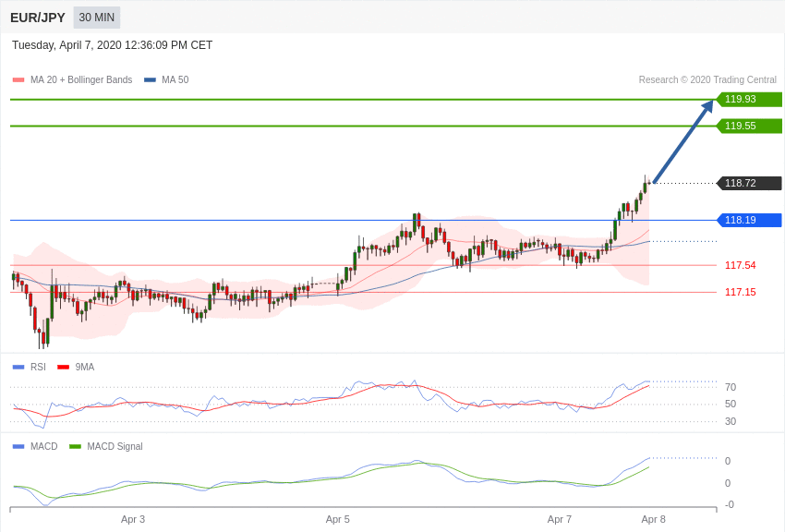This screenshot has height=532, width=785.
Task: Click the MA 20 + Bollinger Bands legend swatch
Action: click(18, 79)
